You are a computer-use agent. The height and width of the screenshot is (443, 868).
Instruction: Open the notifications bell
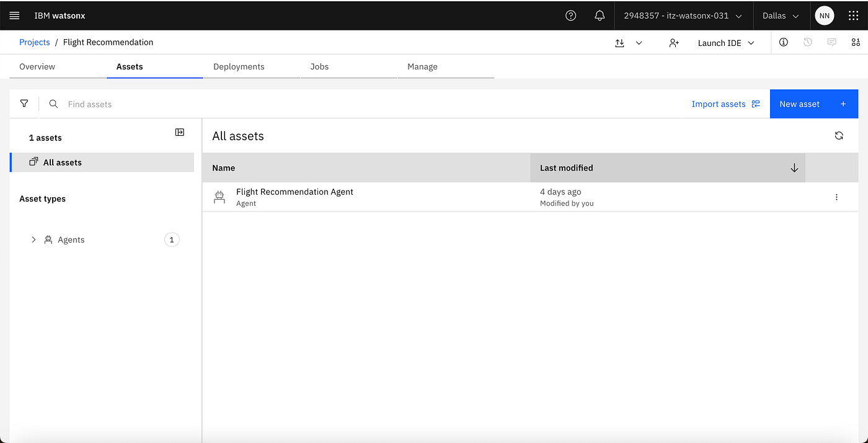[x=600, y=16]
